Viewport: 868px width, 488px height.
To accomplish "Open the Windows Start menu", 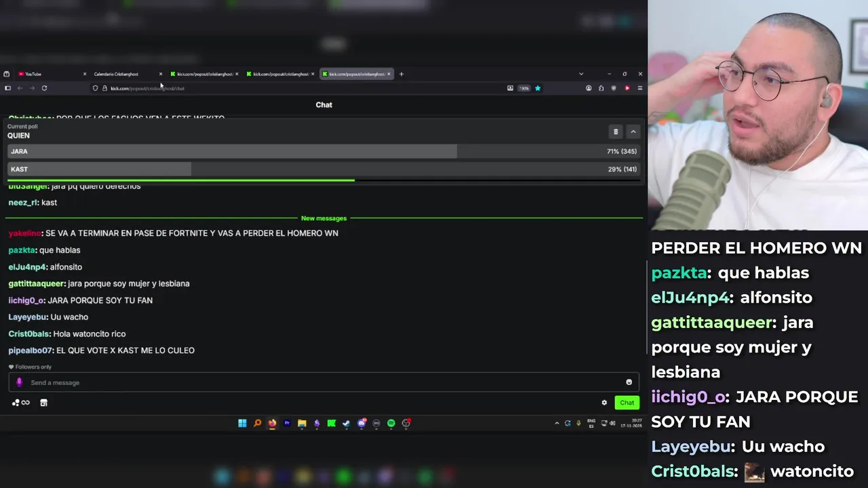I will click(242, 423).
